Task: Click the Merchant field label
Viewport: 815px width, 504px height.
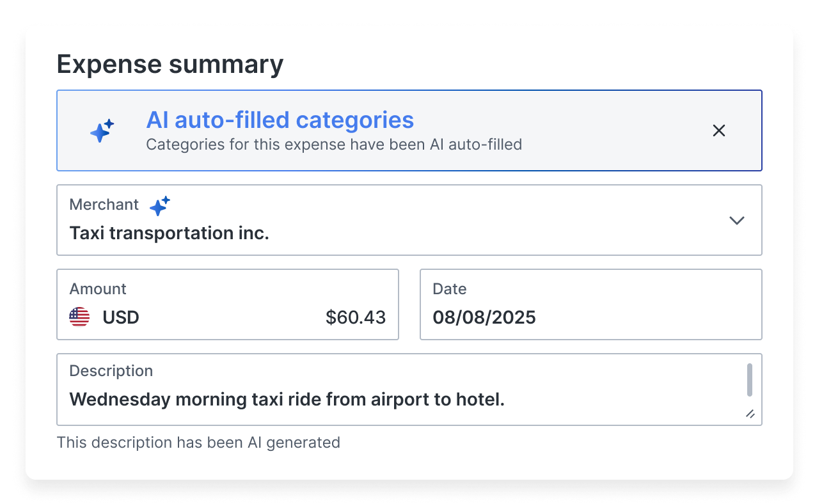Action: pos(104,205)
